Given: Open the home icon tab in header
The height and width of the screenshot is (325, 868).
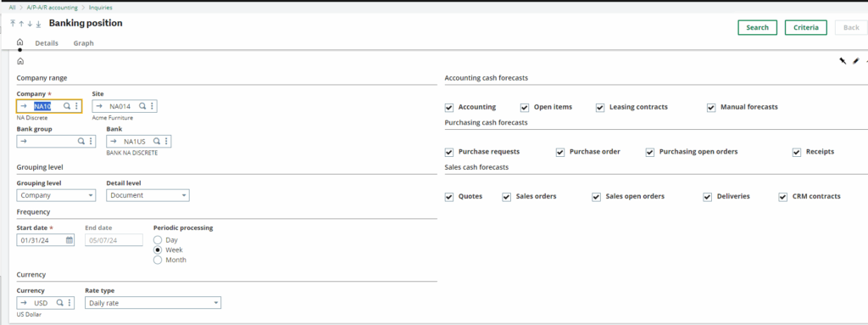Looking at the screenshot, I should 20,42.
